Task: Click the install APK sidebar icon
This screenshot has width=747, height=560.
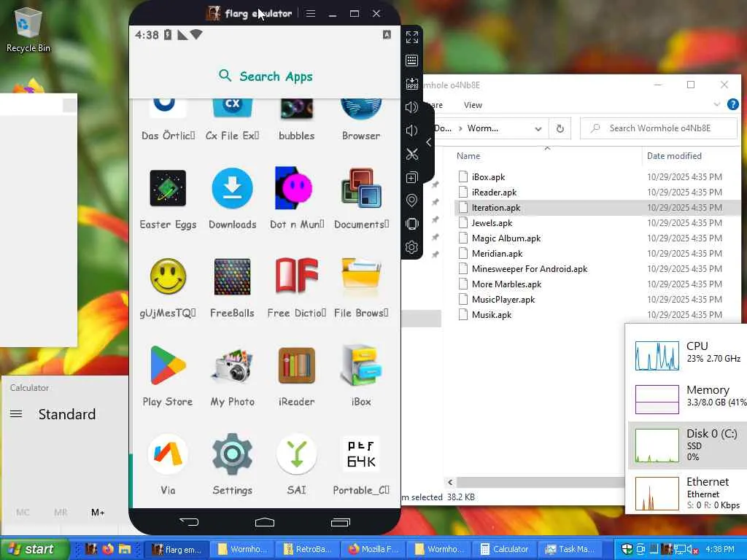Action: 412,84
